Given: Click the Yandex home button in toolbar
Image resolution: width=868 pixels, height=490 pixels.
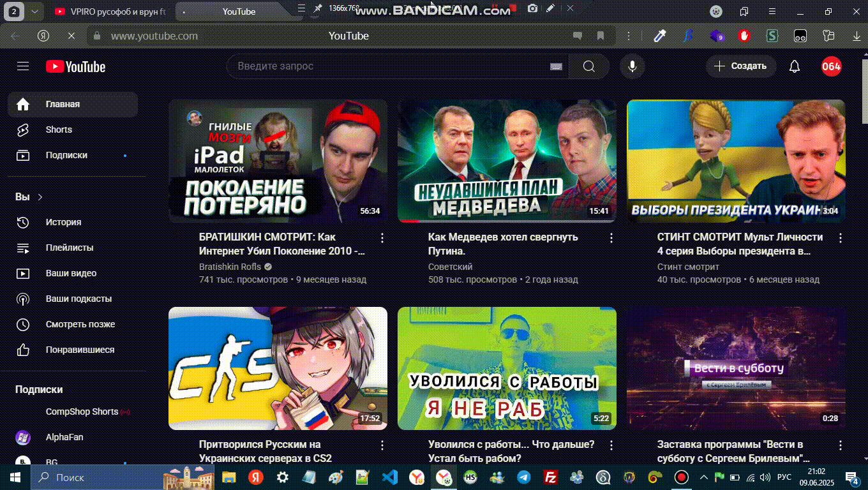Looking at the screenshot, I should pyautogui.click(x=43, y=36).
